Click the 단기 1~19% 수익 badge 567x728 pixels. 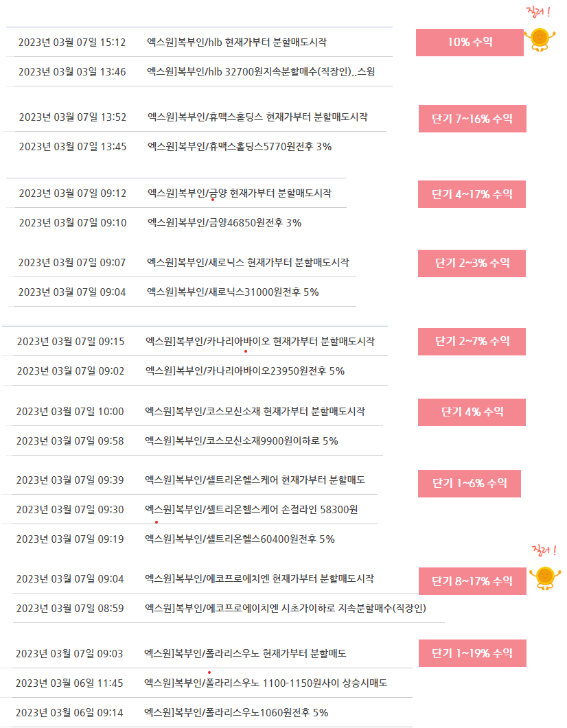(x=472, y=653)
